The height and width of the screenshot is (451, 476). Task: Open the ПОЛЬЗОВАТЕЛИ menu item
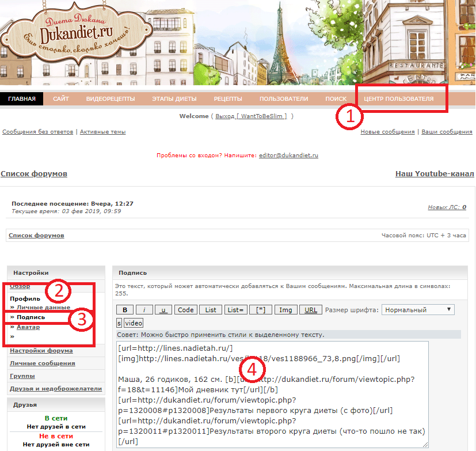(284, 98)
